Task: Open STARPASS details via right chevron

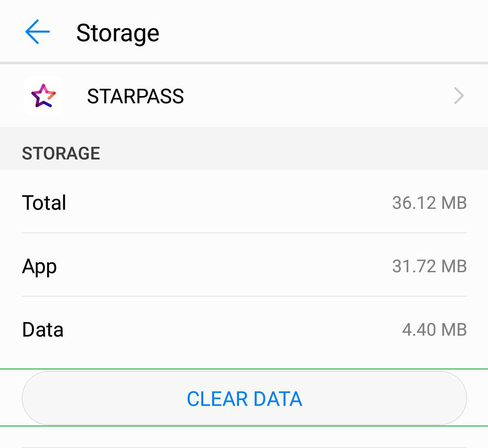Action: (459, 96)
